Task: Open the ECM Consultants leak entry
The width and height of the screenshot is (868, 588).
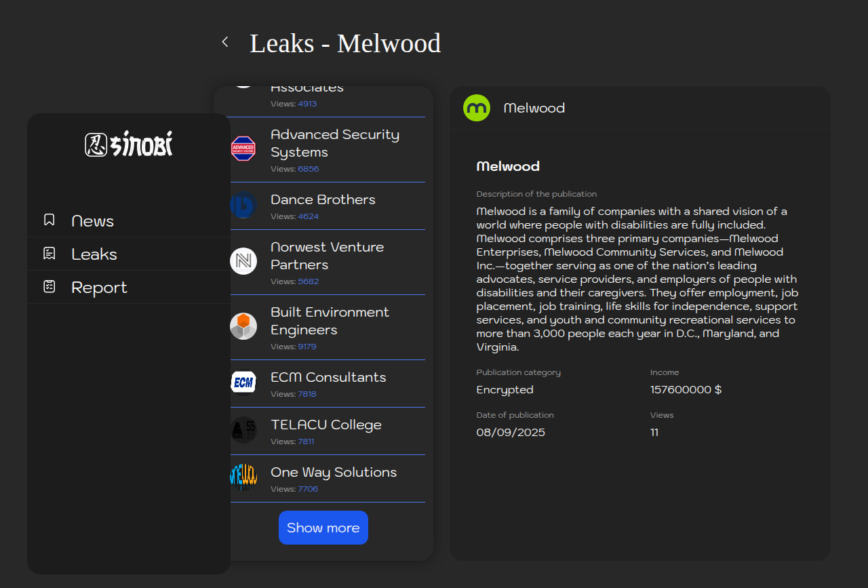Action: (328, 378)
